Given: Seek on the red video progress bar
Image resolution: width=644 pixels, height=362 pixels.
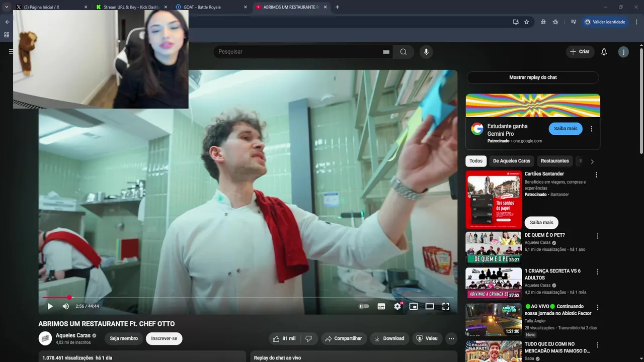Looking at the screenshot, I should (248, 298).
